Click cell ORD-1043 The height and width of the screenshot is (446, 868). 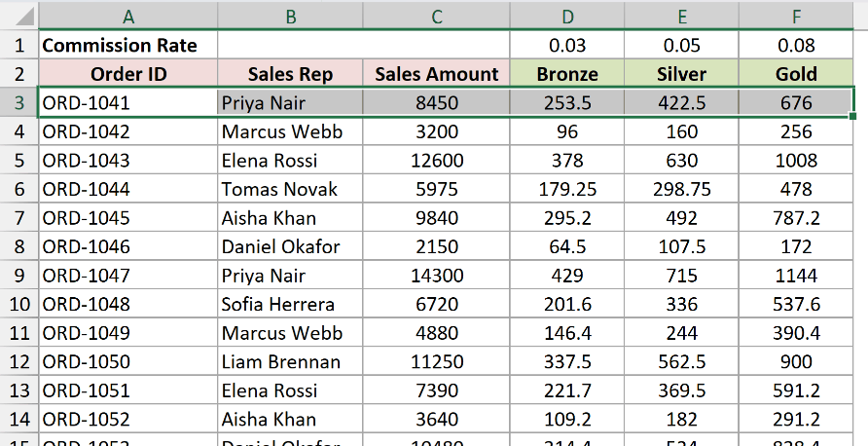coord(128,160)
